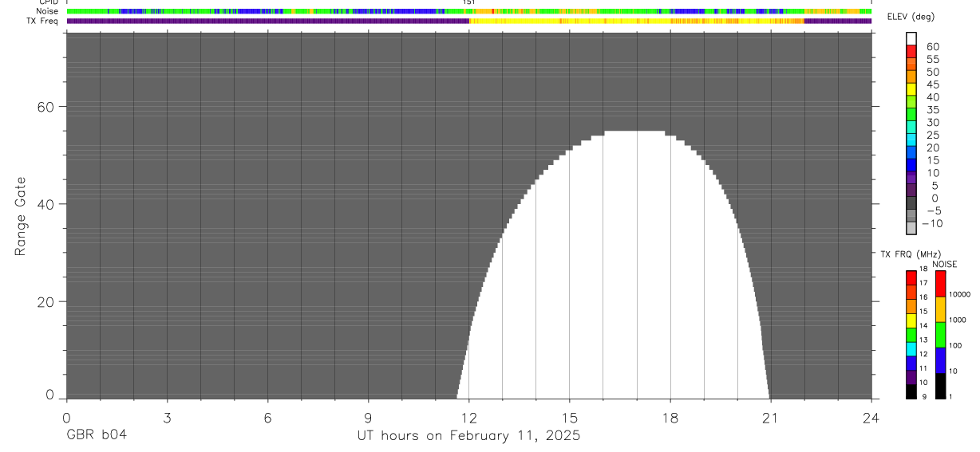The image size is (980, 452).
Task: Click the '9' tick label on the UT hours axis
Action: (x=368, y=417)
